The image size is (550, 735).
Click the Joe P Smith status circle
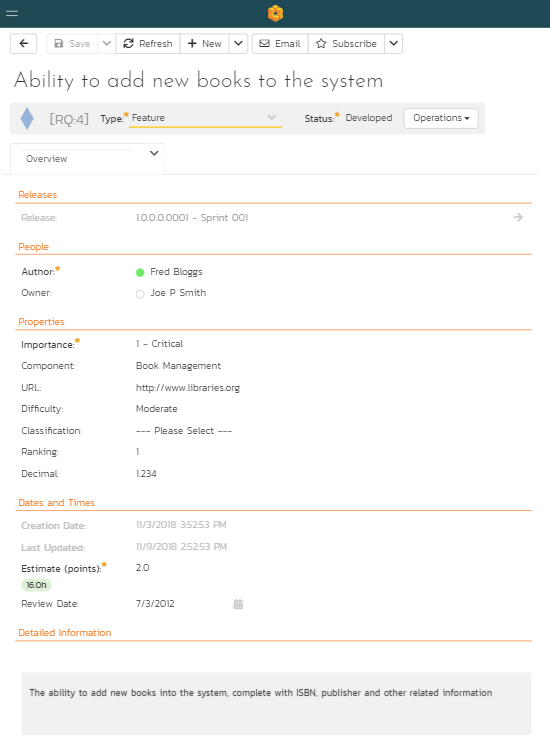tap(140, 294)
